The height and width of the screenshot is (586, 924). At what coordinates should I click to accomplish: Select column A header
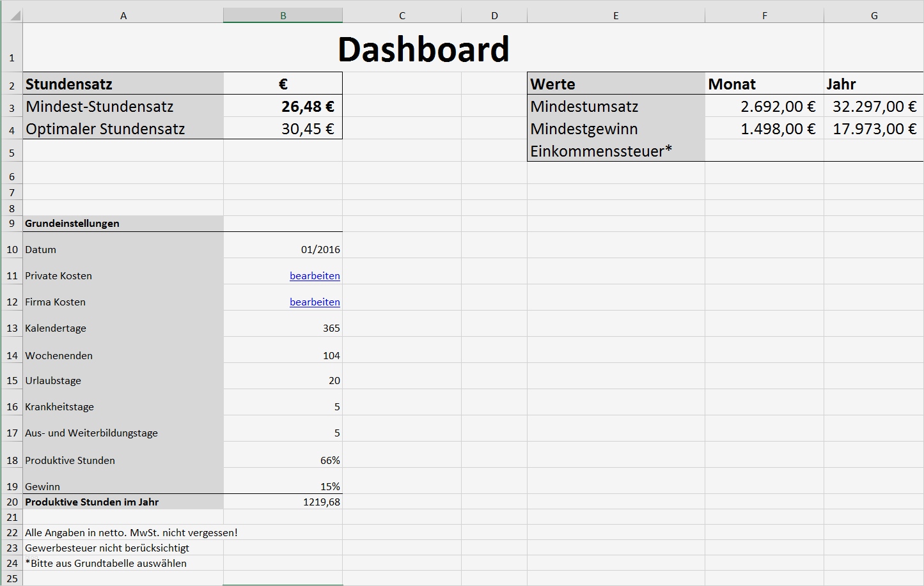(x=123, y=15)
